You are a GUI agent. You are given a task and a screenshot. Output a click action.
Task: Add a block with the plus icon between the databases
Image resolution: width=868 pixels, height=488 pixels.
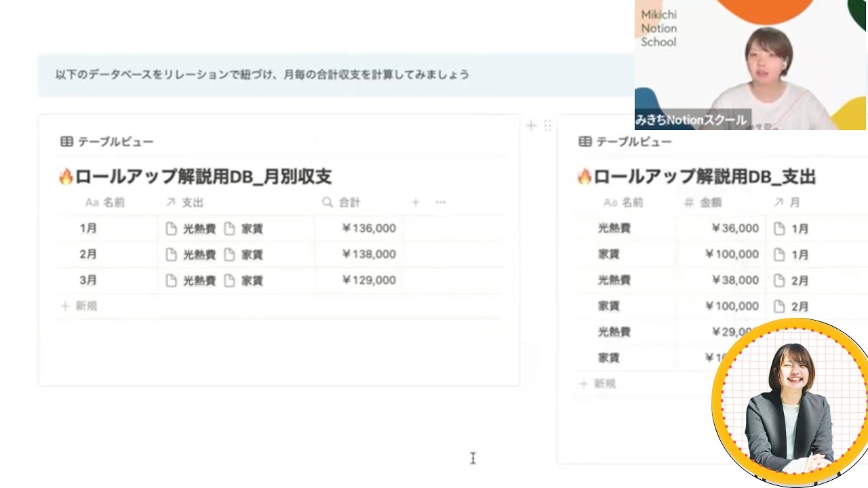click(531, 125)
